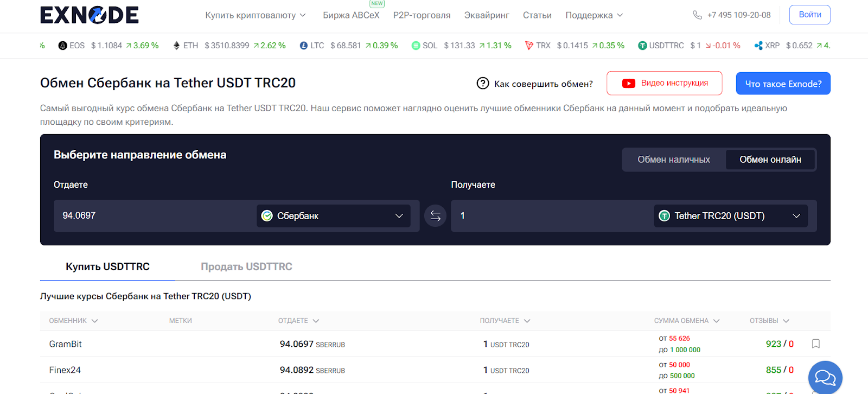Sort by ОТДАЕТЕ column

pyautogui.click(x=299, y=321)
